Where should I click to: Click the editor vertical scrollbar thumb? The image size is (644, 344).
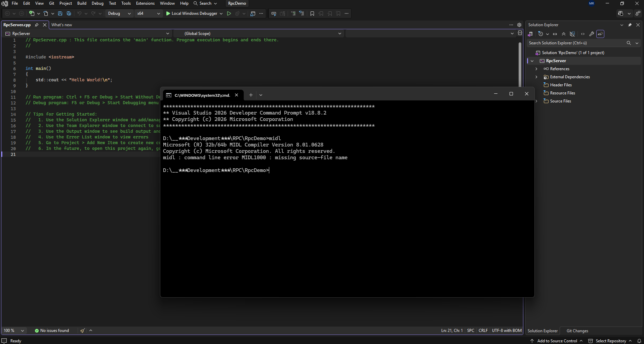tap(520, 64)
